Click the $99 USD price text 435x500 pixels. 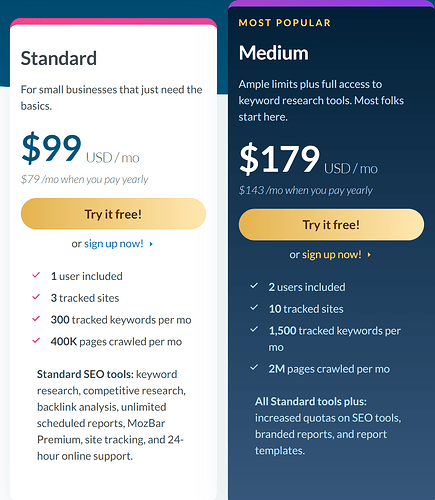coord(80,148)
